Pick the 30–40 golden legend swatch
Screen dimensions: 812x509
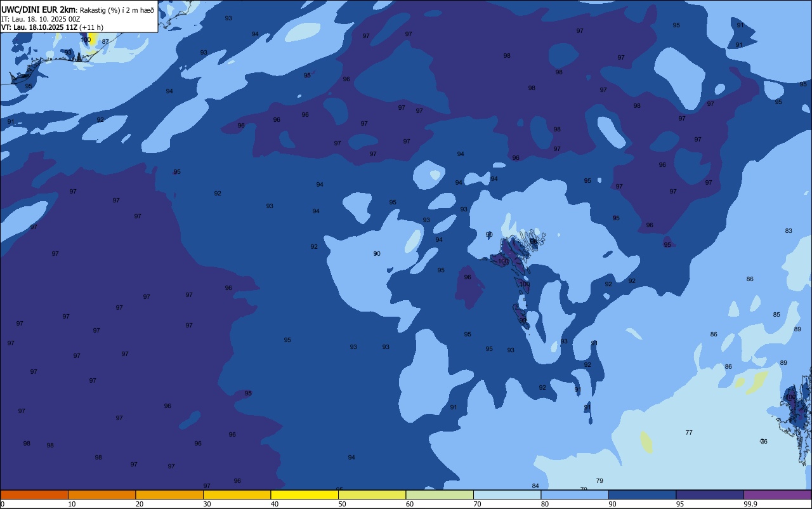click(x=237, y=494)
